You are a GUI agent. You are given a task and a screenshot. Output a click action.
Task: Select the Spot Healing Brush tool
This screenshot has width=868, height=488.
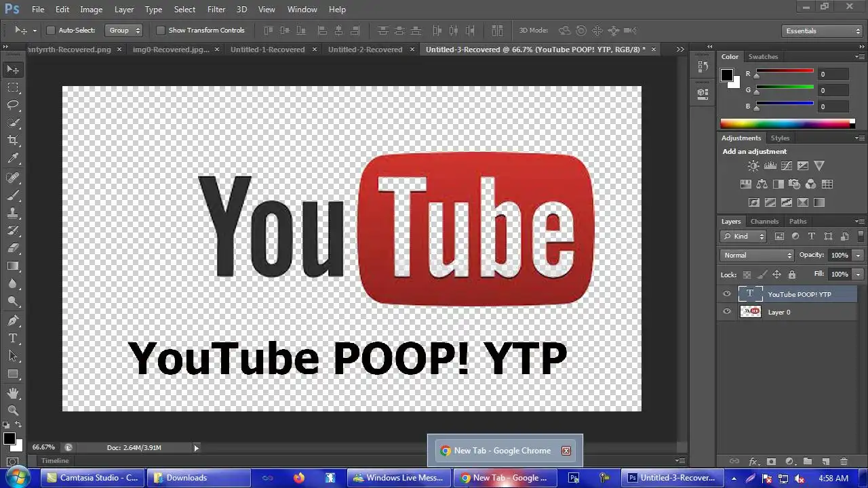click(13, 178)
